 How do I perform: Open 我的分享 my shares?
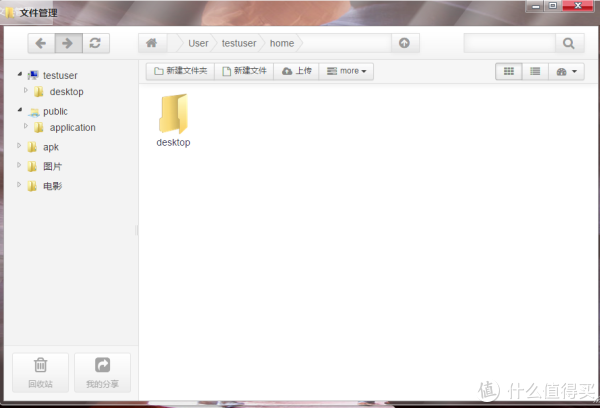pyautogui.click(x=102, y=372)
